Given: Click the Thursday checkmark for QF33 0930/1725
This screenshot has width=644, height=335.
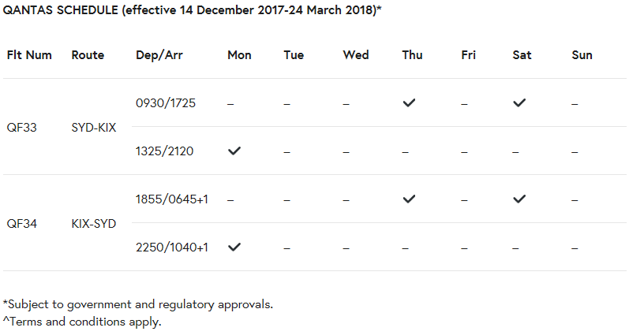Looking at the screenshot, I should tap(409, 103).
